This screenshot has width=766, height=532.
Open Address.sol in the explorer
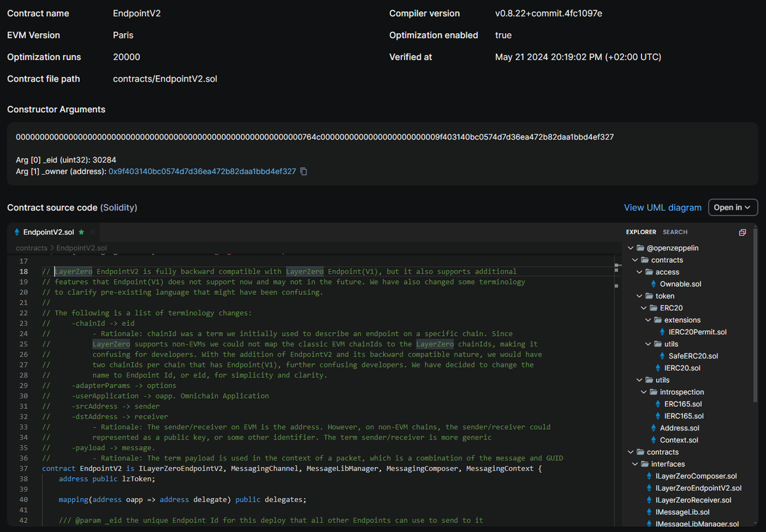pyautogui.click(x=680, y=428)
